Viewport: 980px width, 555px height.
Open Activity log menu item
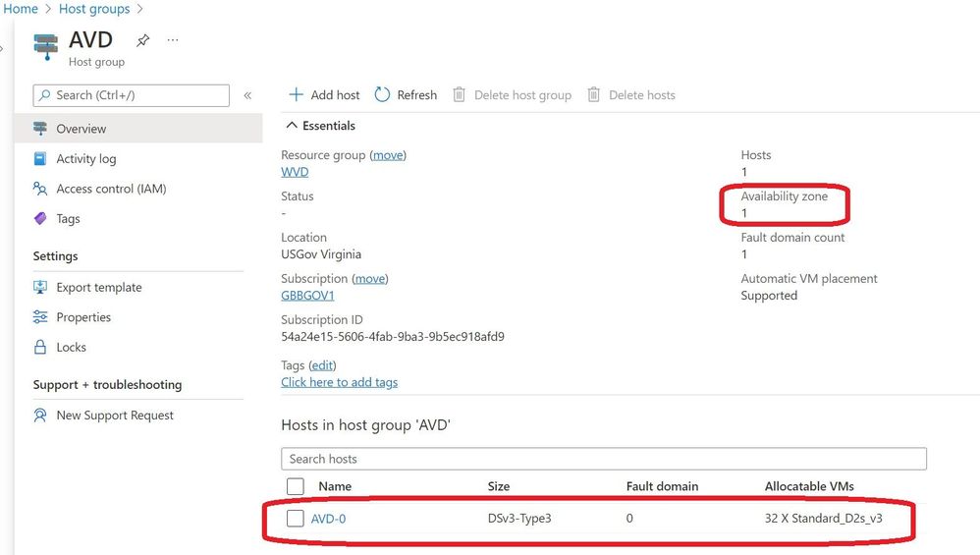(85, 159)
